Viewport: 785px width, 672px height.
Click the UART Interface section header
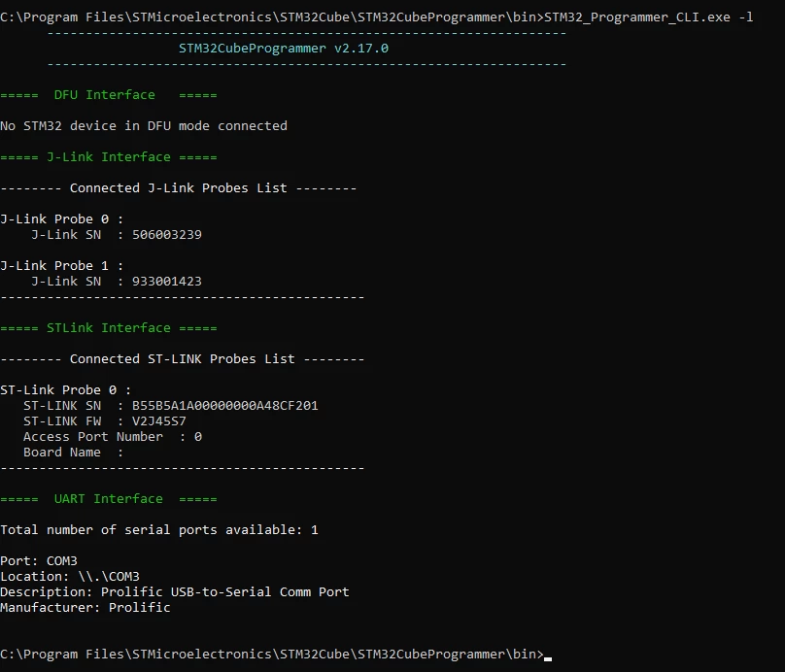click(x=109, y=499)
